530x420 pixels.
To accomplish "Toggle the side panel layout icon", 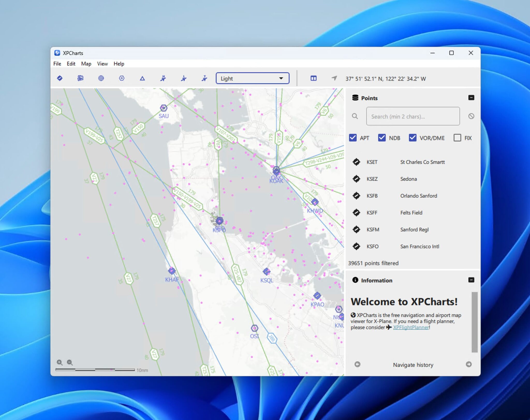I will [x=313, y=78].
